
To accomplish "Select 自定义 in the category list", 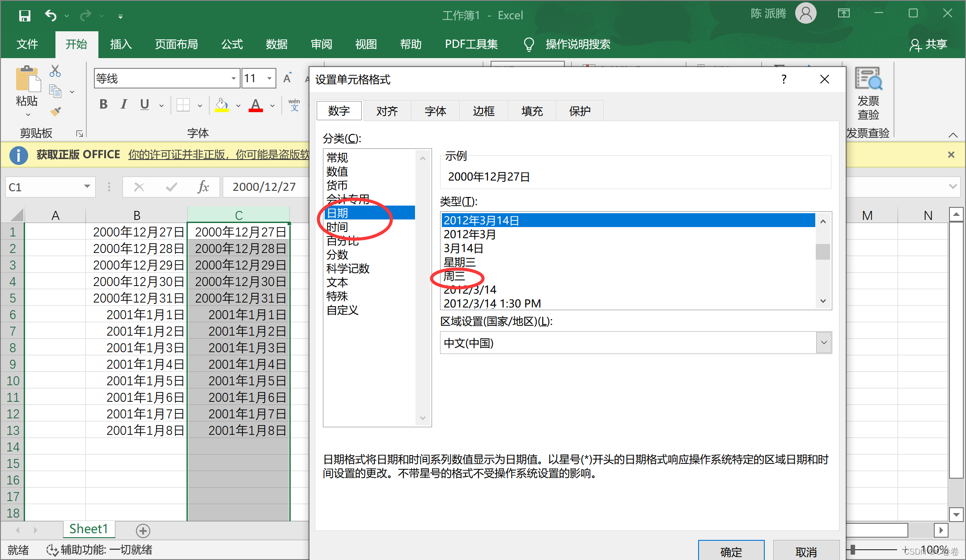I will [343, 310].
